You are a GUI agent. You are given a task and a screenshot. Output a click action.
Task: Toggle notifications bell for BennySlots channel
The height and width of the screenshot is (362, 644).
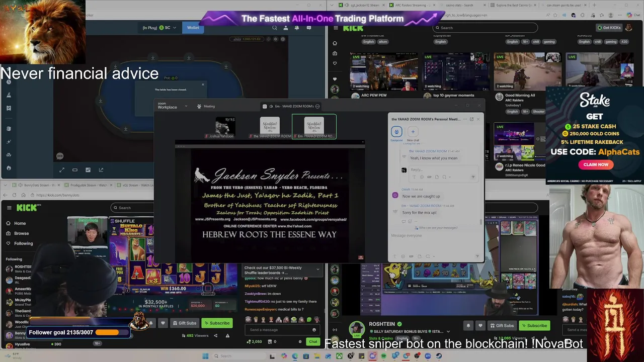(151, 323)
